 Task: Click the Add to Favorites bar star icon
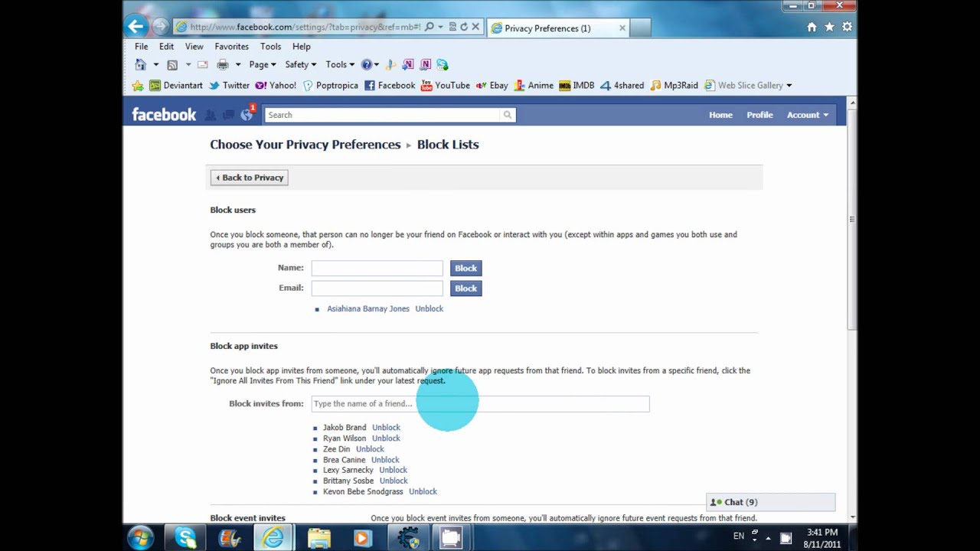(138, 85)
